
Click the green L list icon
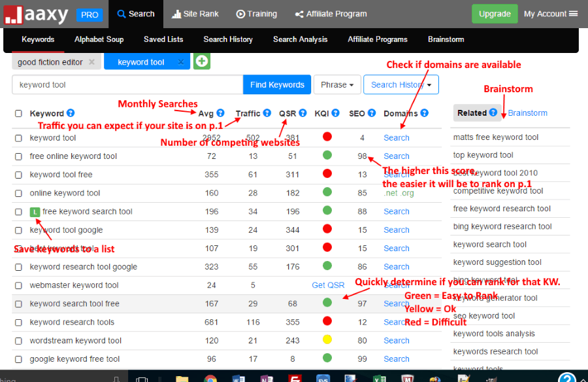tap(35, 212)
